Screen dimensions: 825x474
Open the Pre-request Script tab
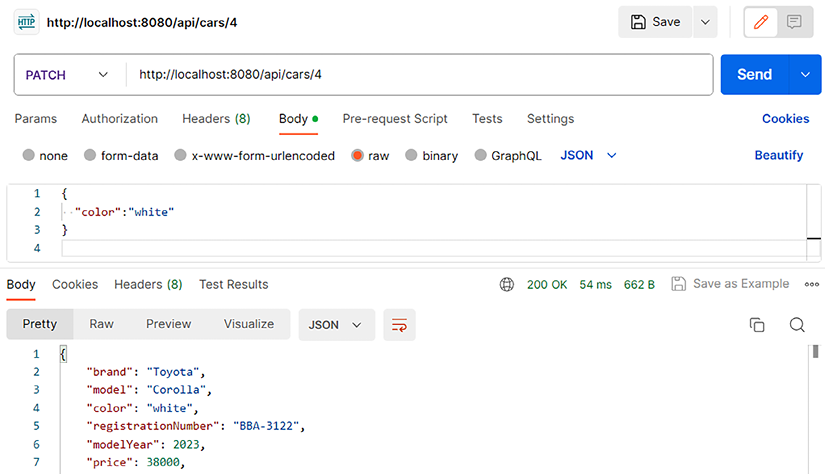395,119
